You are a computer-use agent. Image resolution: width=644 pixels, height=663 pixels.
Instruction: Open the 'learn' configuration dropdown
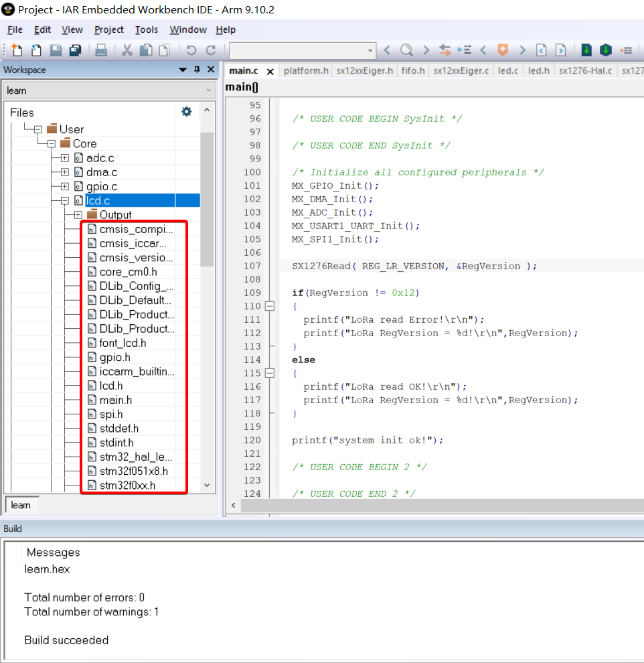coord(108,90)
